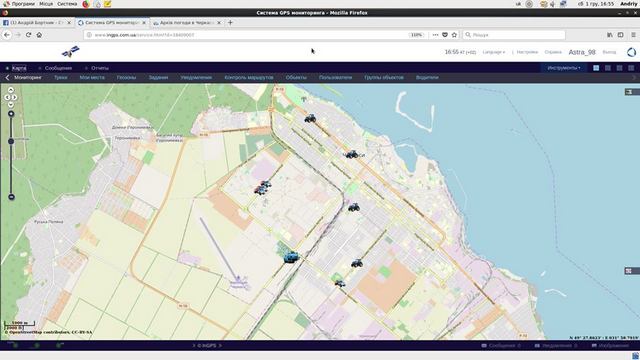Image resolution: width=640 pixels, height=360 pixels.
Task: Click the clustered tractor markers left of centre
Action: (262, 187)
